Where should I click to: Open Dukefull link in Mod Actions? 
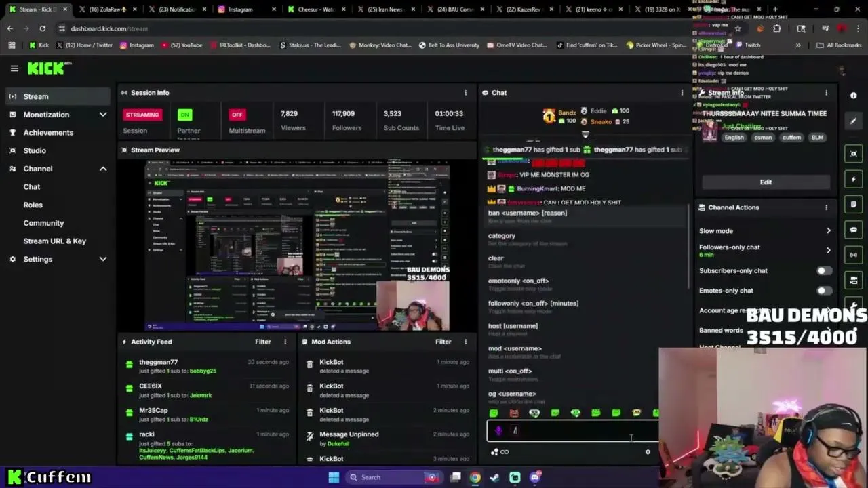[338, 444]
